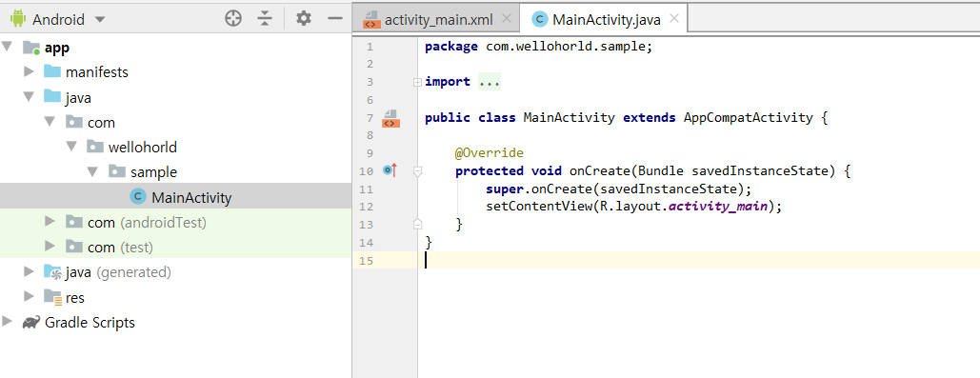Click the Android robot icon in the panel header

pyautogui.click(x=17, y=19)
